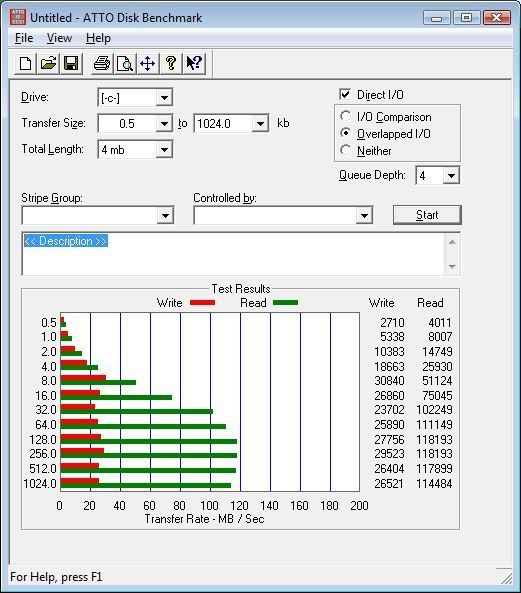Screen dimensions: 521x593
Task: Click the read value 102249
Action: click(434, 410)
